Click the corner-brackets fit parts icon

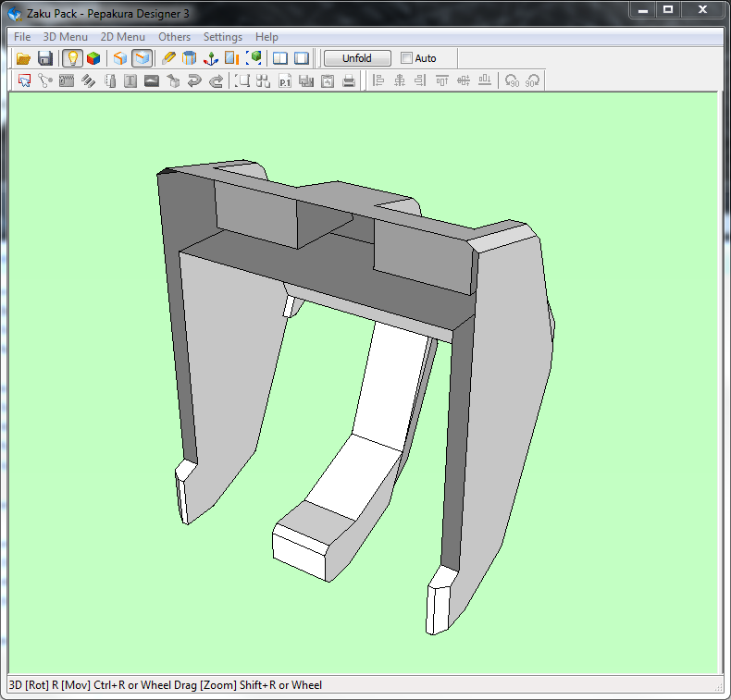pos(242,80)
